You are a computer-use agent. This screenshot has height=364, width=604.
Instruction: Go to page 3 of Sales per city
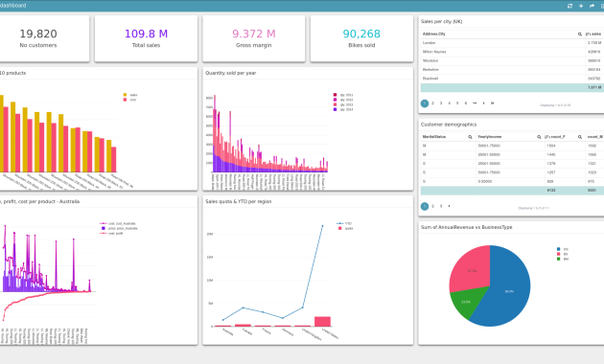tap(441, 103)
